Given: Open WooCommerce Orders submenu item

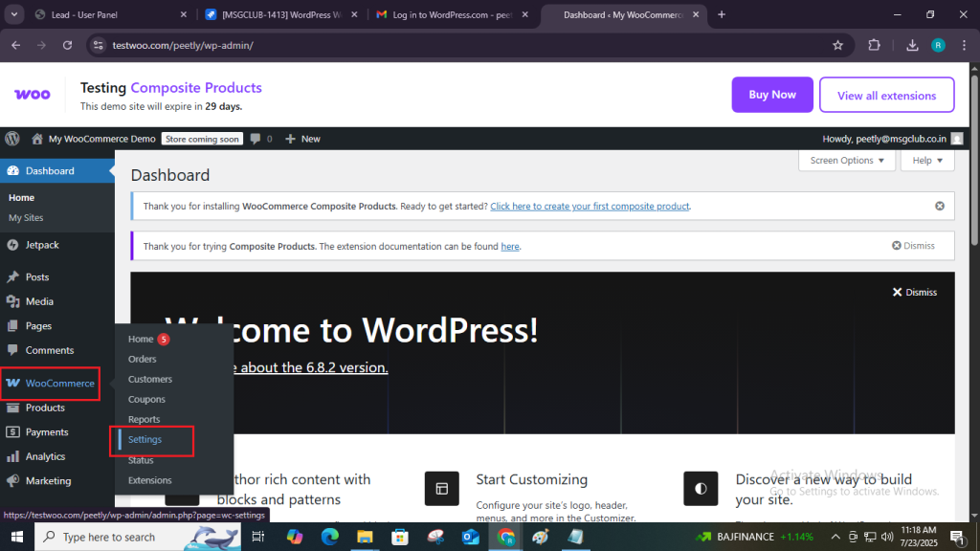Looking at the screenshot, I should (143, 360).
